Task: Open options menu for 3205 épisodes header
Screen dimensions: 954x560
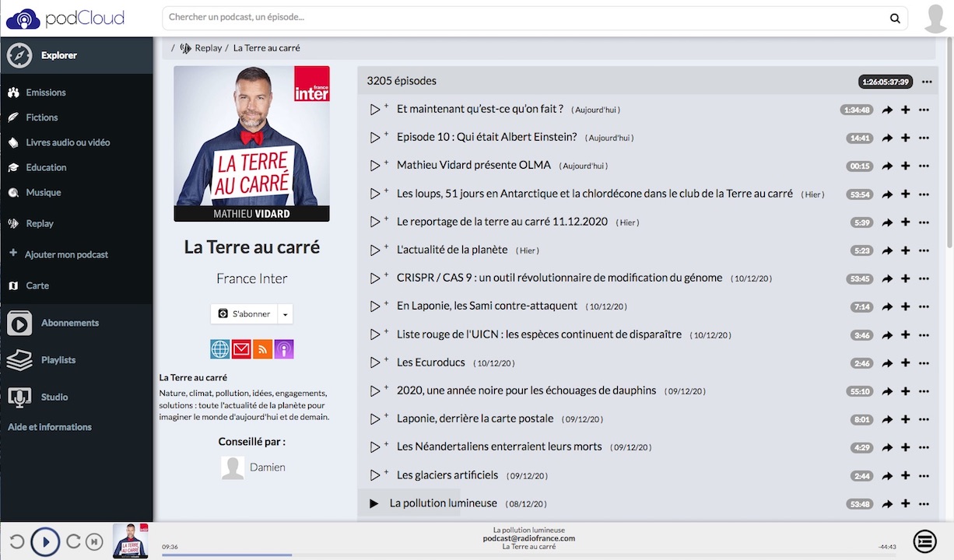Action: [926, 82]
